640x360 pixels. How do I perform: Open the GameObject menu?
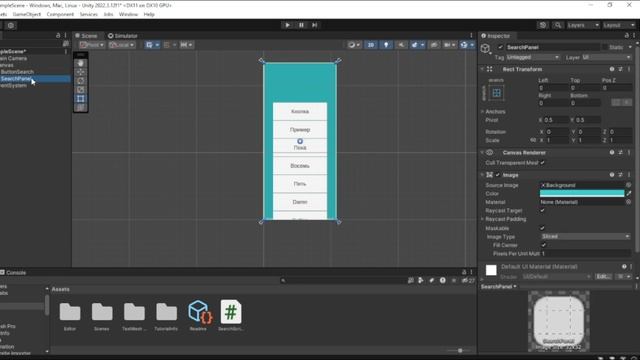27,14
